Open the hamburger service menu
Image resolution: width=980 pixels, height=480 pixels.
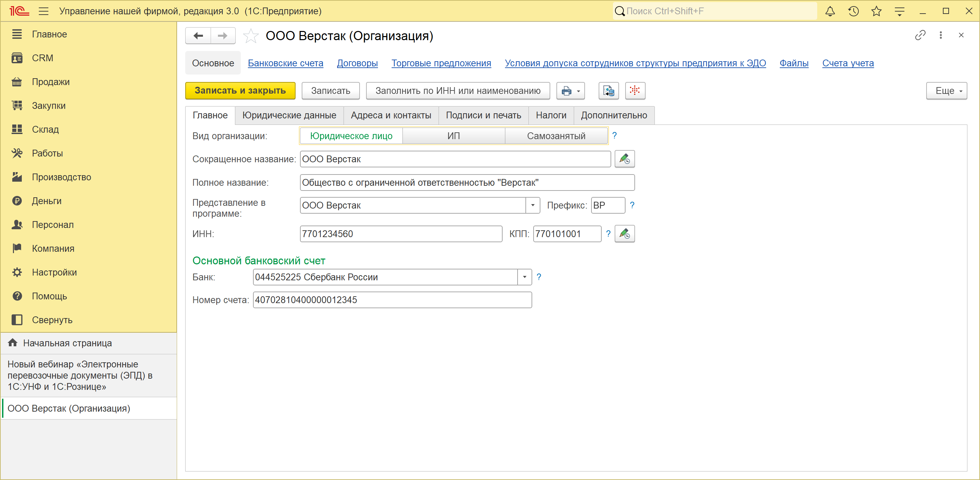point(44,11)
